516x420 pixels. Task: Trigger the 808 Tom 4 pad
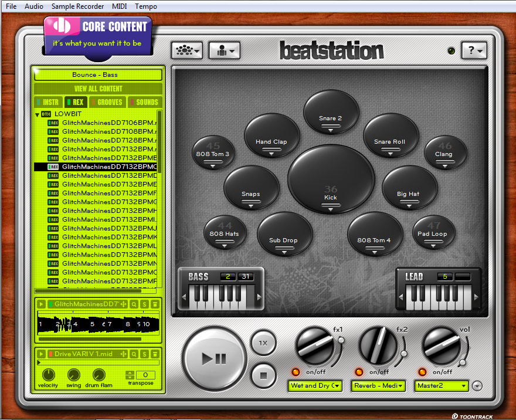[375, 234]
